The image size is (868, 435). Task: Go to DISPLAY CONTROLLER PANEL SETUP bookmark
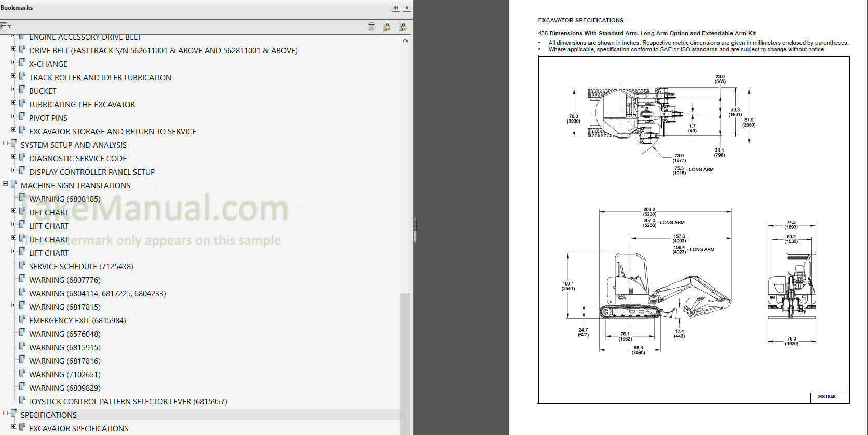coord(92,172)
